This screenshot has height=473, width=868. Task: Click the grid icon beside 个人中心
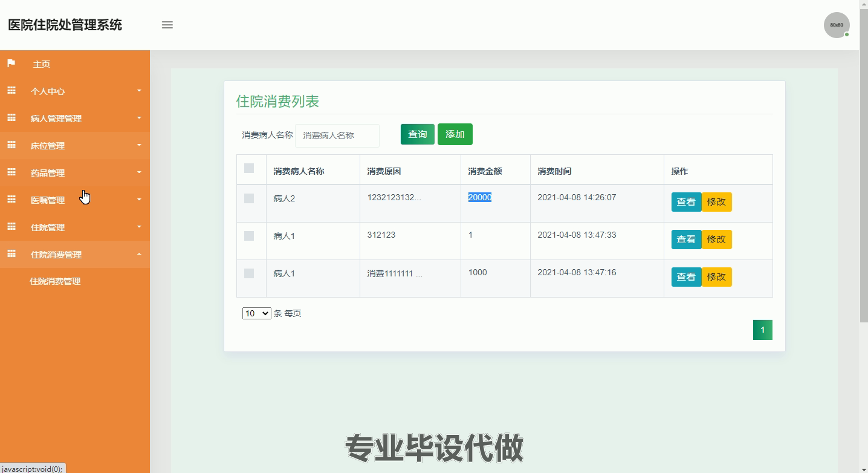click(11, 91)
